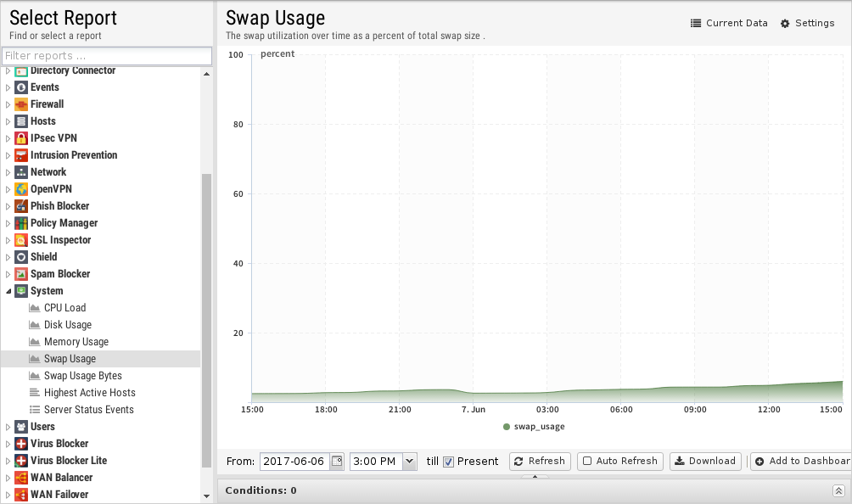Viewport: 852px width, 504px height.
Task: Click the IPsec VPN padlock icon
Action: [x=21, y=138]
